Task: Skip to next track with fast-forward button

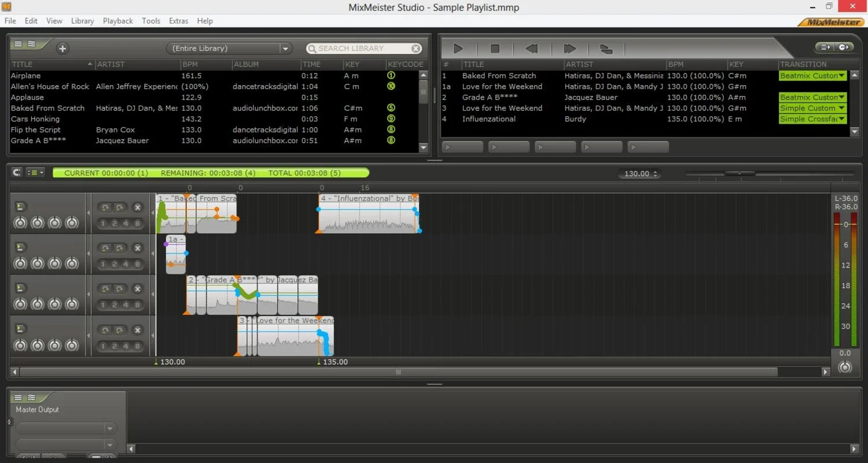Action: pos(569,49)
